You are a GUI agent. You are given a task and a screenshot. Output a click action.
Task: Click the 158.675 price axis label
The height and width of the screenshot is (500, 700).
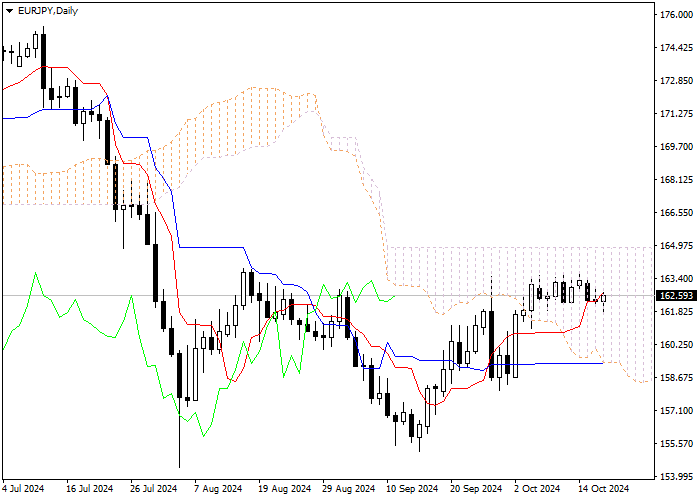point(676,378)
